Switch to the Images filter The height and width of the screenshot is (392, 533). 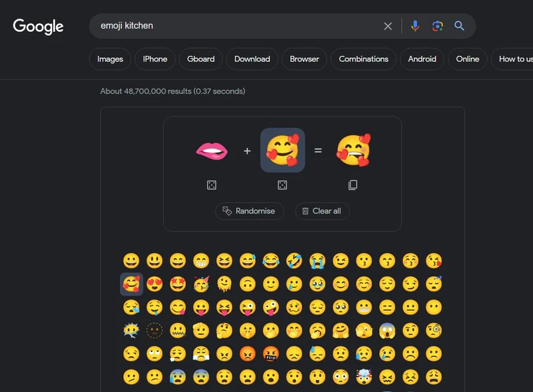pyautogui.click(x=109, y=59)
